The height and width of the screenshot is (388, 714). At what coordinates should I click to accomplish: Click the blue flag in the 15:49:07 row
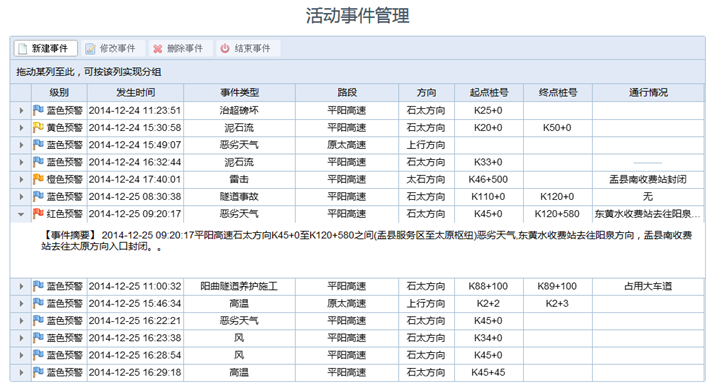(x=38, y=145)
